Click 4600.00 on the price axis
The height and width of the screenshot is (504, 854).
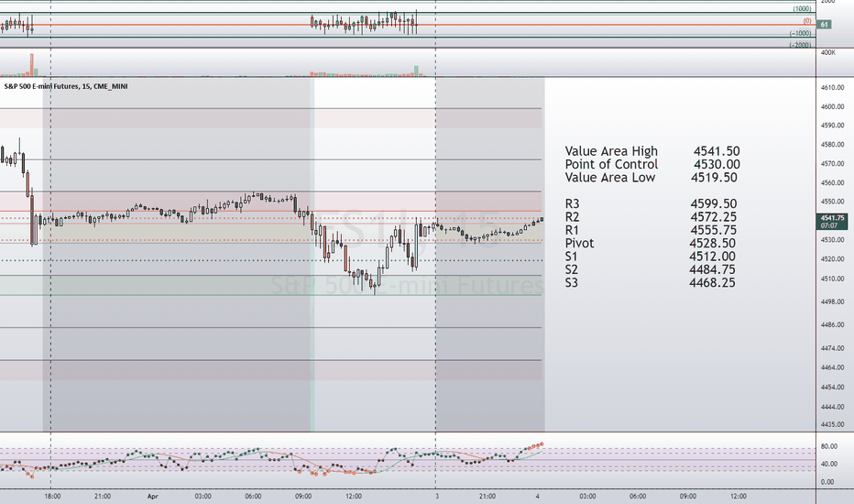[x=832, y=107]
